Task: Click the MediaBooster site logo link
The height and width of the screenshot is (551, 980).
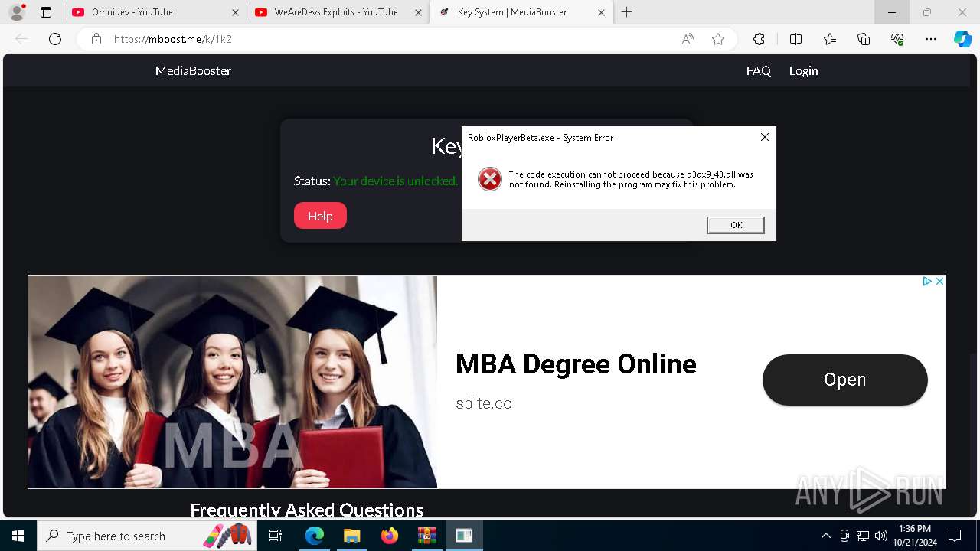Action: (193, 70)
